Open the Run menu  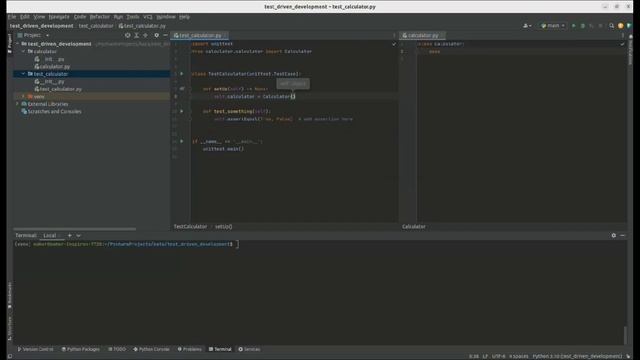(x=118, y=17)
